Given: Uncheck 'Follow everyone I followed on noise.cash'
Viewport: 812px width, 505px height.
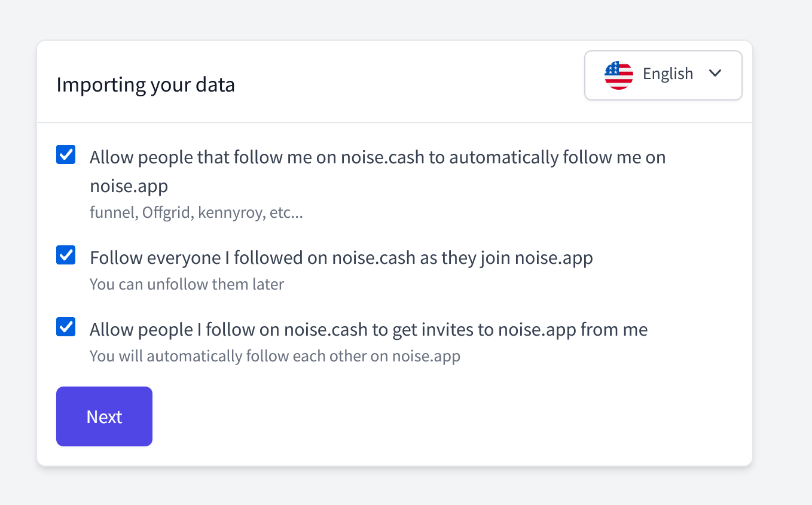Looking at the screenshot, I should click(66, 255).
